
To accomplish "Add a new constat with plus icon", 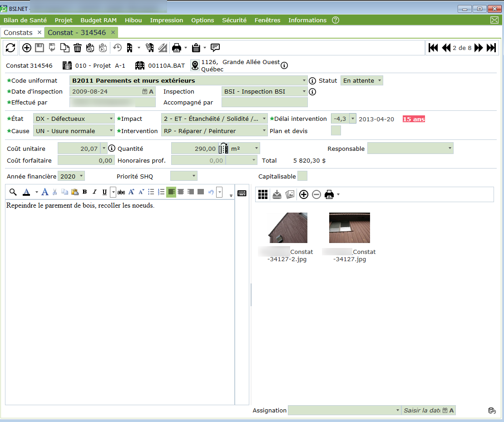I will tap(27, 48).
